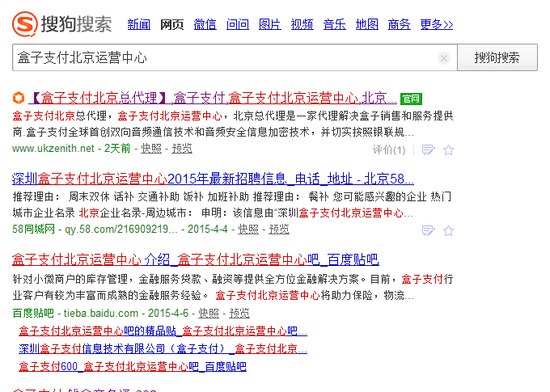Expand the 更多>> menu
Viewport: 550px width, 392px height.
click(x=437, y=24)
